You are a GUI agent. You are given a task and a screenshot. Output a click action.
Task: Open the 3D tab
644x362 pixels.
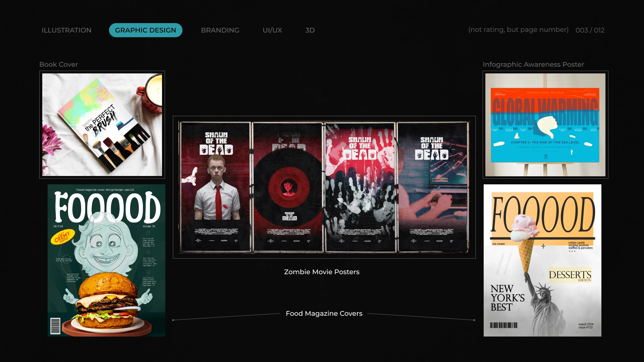(x=310, y=30)
